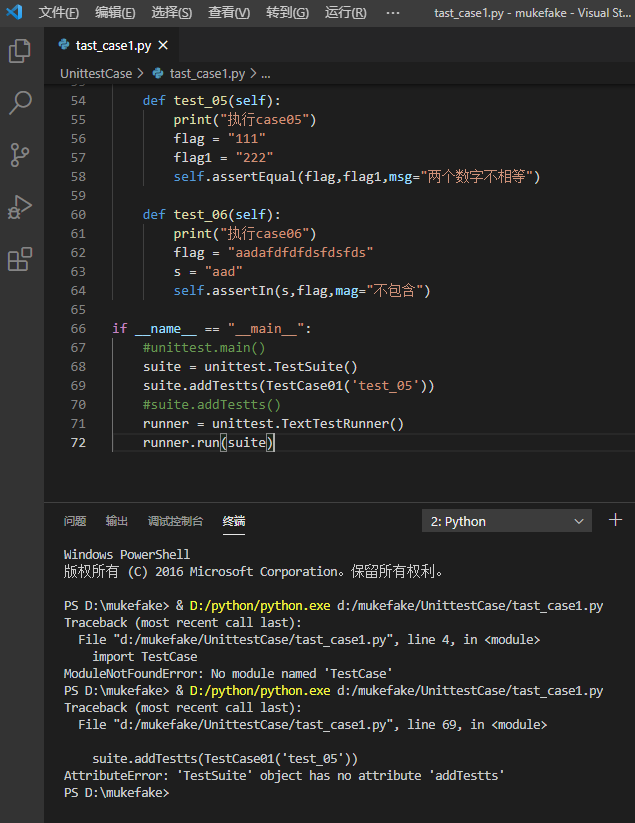Open the terminal selector dropdown '2: Python'
Screen dimensions: 635x823
(x=507, y=521)
